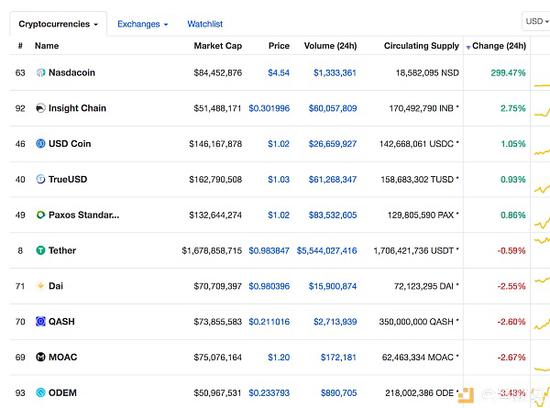Open the TrueUSD name link

68,179
